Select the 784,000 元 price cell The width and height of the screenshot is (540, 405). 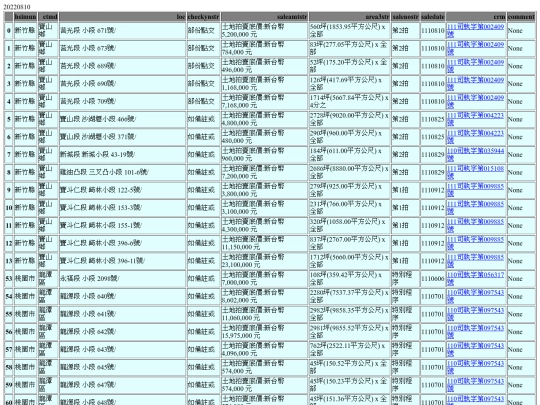pos(264,48)
